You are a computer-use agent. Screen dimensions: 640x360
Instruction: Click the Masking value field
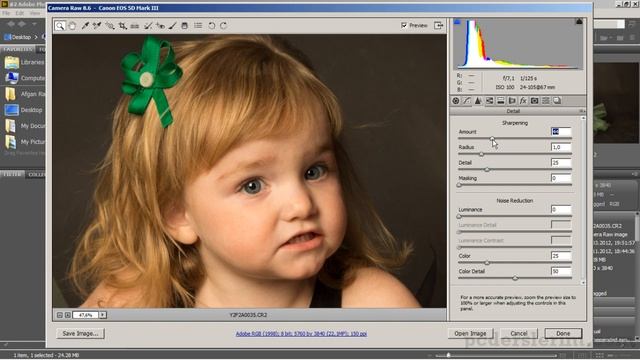coord(561,178)
